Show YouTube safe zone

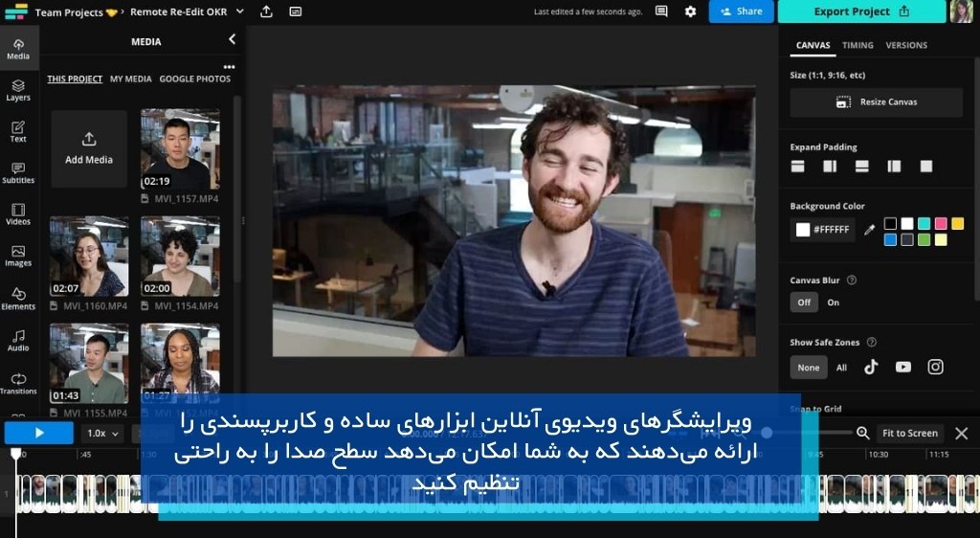[903, 367]
